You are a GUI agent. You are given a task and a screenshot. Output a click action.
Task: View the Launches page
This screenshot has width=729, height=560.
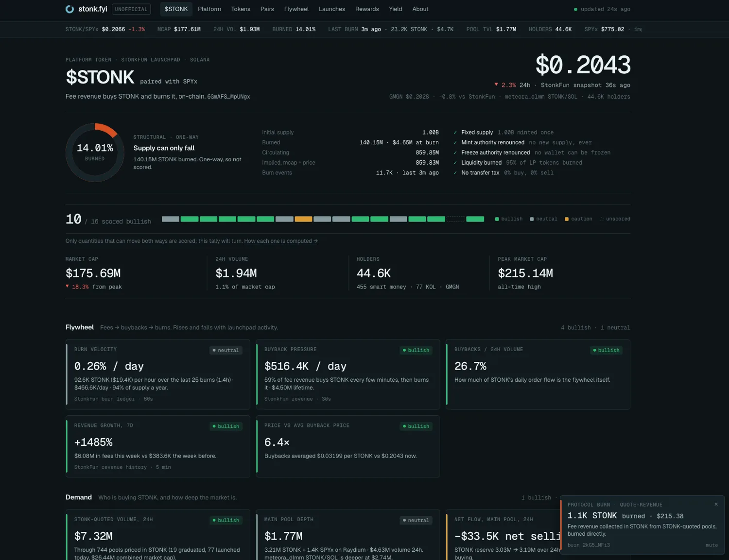click(x=332, y=9)
